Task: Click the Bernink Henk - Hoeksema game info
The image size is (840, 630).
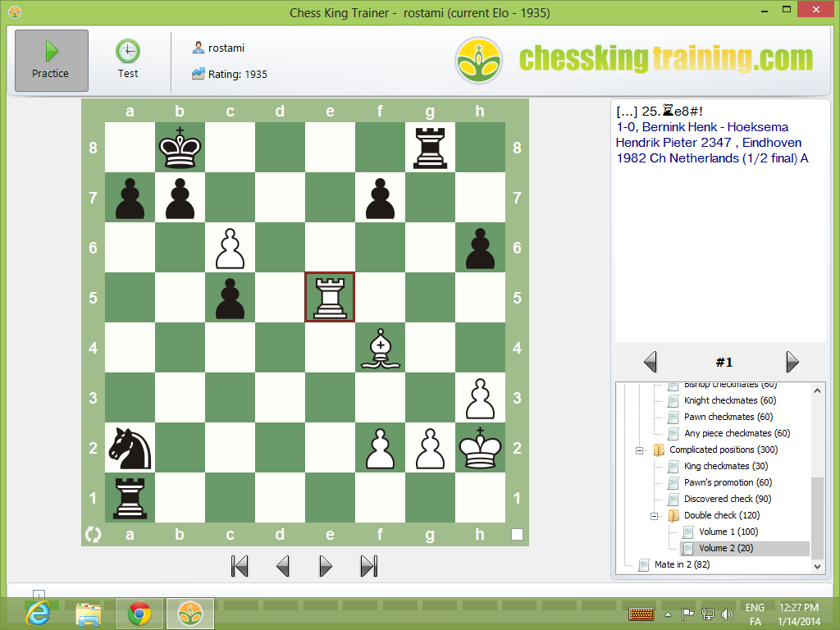Action: (712, 143)
